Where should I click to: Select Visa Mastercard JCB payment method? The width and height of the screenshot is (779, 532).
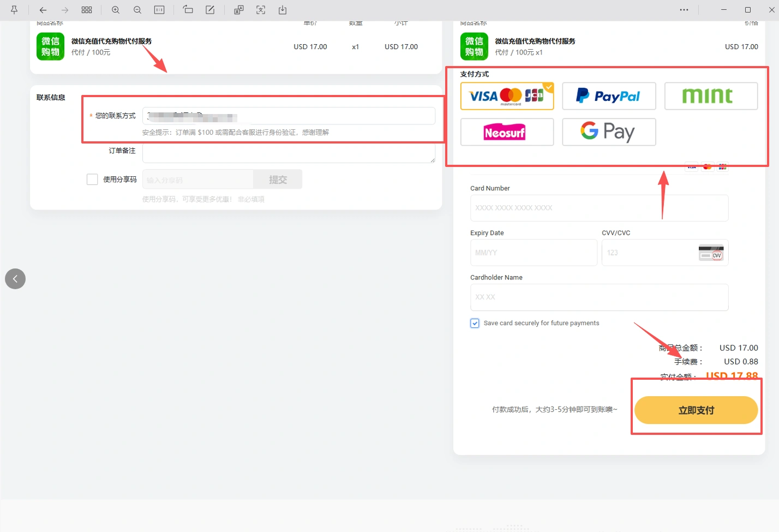(x=507, y=96)
